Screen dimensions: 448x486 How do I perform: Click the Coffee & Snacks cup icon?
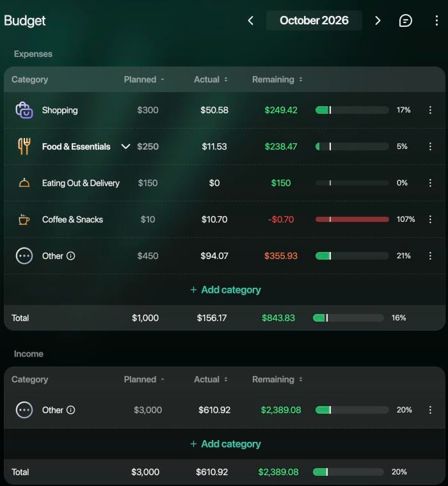[24, 219]
